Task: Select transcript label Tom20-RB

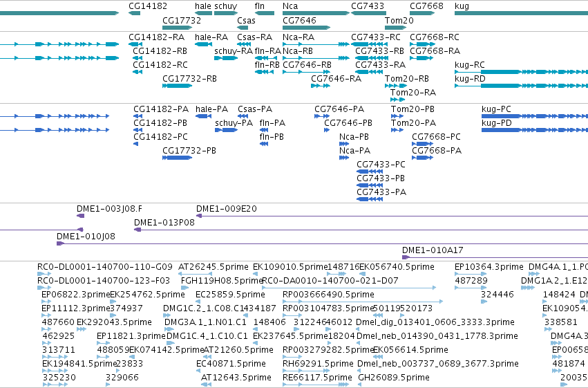Action: pos(407,79)
